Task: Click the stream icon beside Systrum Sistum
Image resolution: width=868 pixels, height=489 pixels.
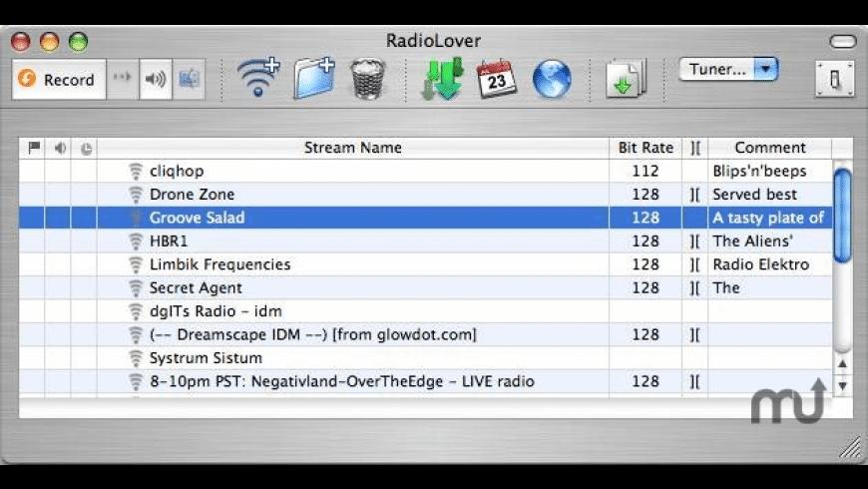Action: click(136, 357)
